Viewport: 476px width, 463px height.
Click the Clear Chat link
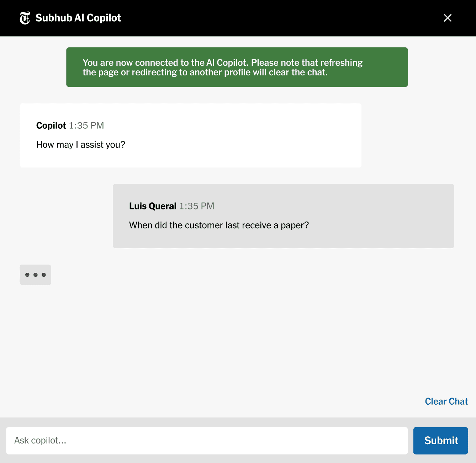[446, 401]
